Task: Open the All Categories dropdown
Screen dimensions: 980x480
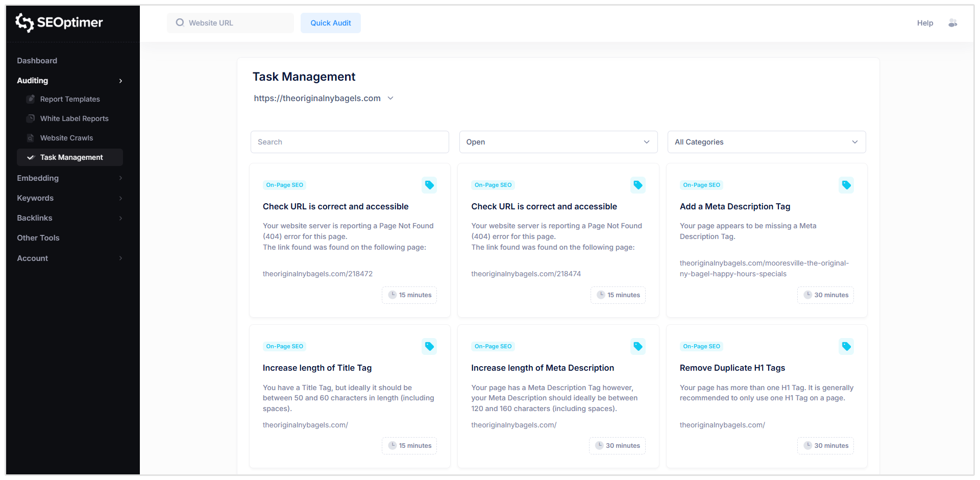Action: (x=767, y=142)
